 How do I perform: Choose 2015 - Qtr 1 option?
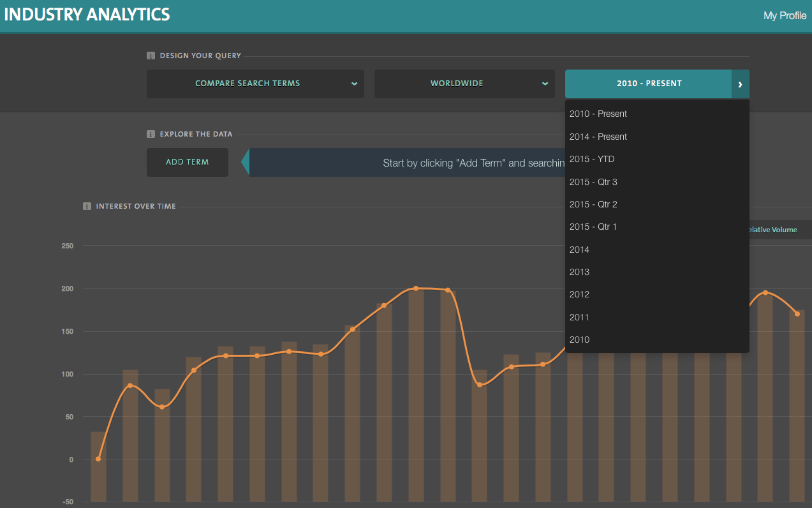[x=593, y=227]
